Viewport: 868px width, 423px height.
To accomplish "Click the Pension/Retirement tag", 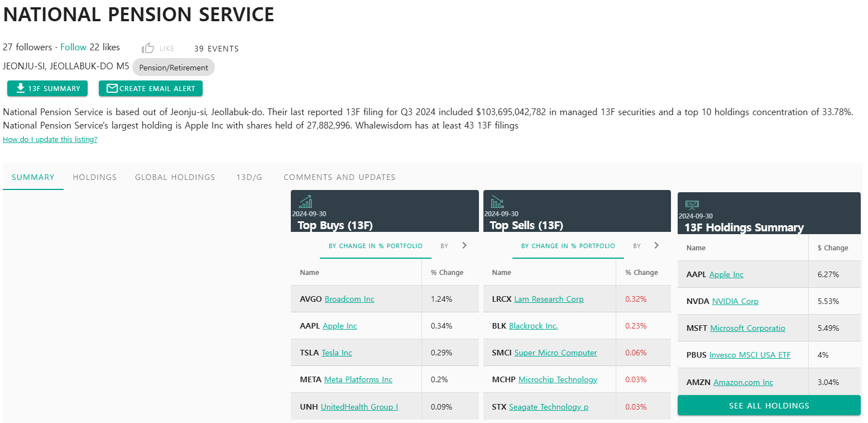I will 174,68.
